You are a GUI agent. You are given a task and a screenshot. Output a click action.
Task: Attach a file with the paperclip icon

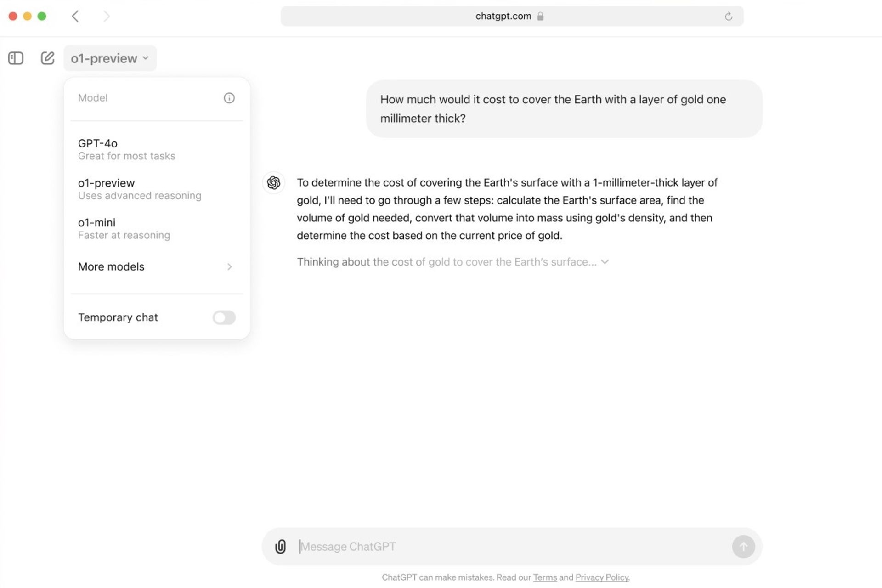point(280,546)
